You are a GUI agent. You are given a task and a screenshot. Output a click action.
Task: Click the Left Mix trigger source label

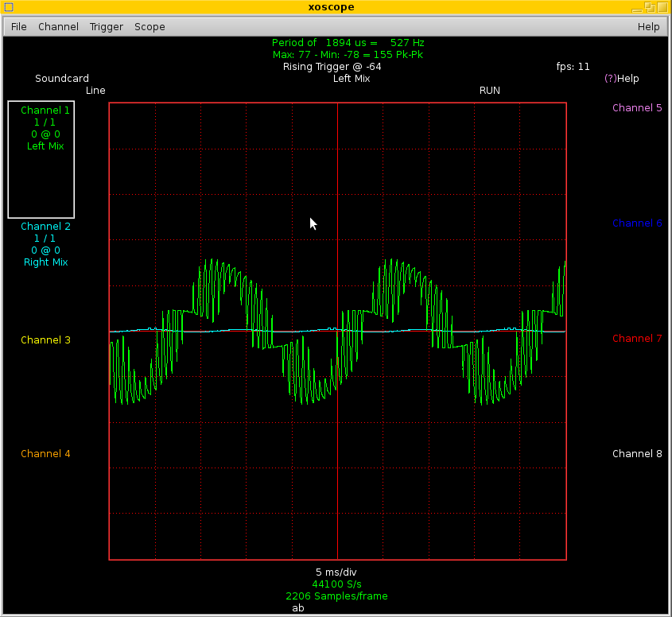352,79
